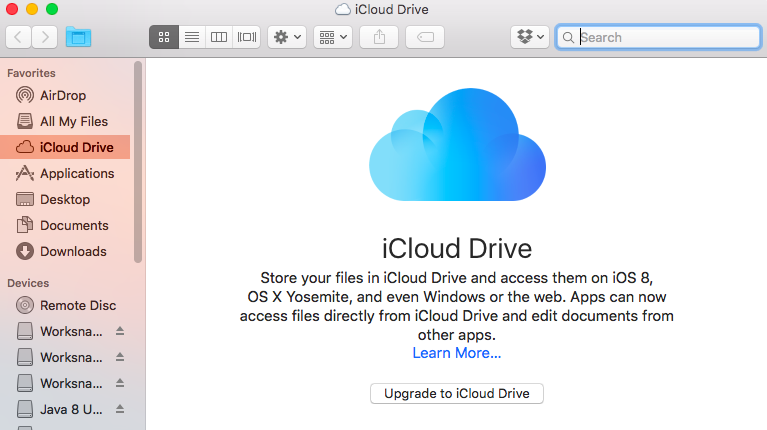
Task: Click the yellow minimize window button
Action: click(x=32, y=9)
